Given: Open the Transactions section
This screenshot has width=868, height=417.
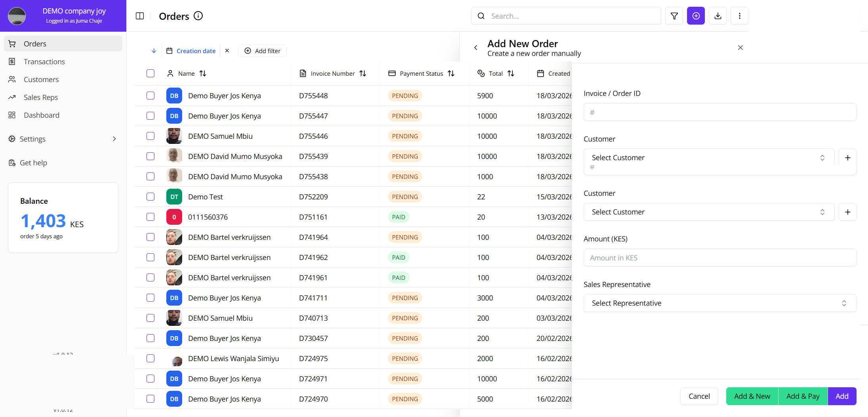Looking at the screenshot, I should click(x=44, y=61).
